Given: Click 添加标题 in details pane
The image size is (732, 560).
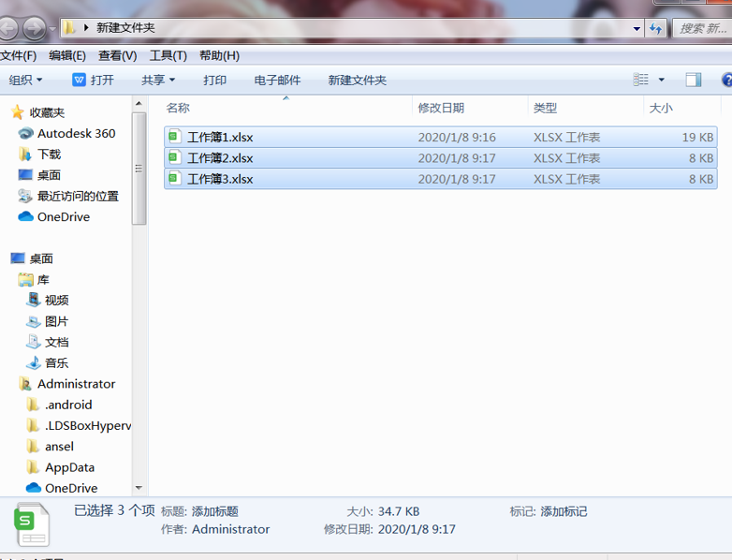Looking at the screenshot, I should coord(215,511).
